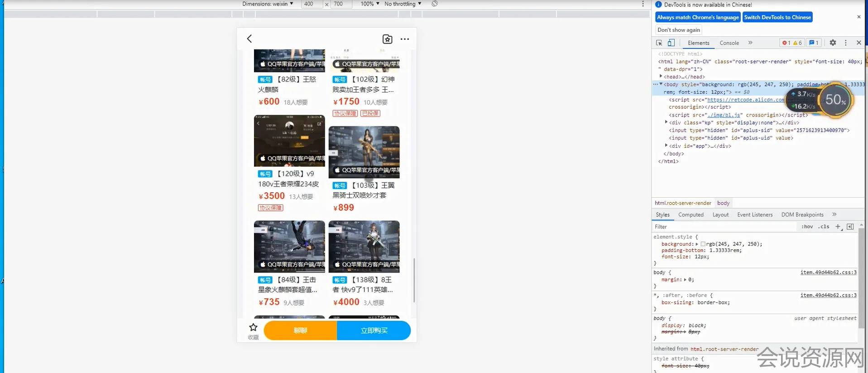
Task: Click Switch DevTools to Chinese button
Action: click(777, 17)
